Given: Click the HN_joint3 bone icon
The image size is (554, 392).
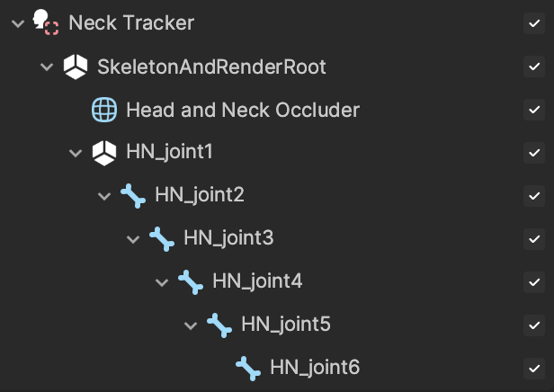Looking at the screenshot, I should pos(162,239).
